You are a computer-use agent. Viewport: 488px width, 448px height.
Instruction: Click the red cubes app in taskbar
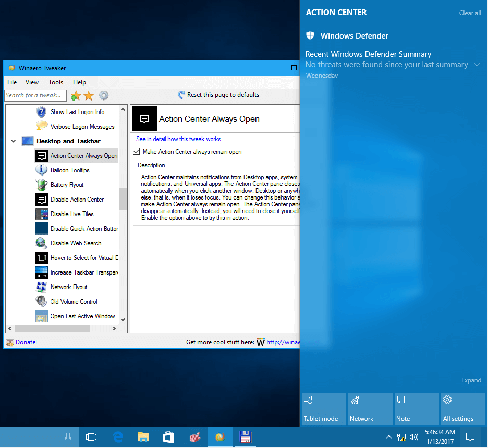point(195,438)
